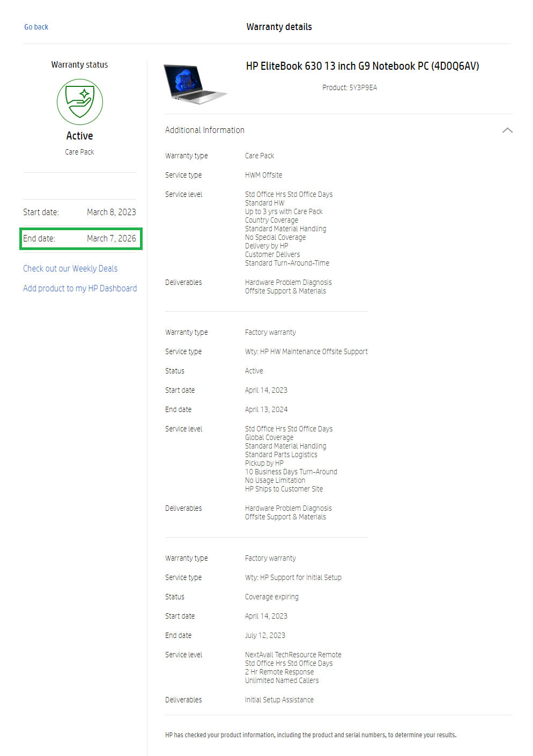Click the Wty: HP Support for Initial Setup text
The image size is (533, 756).
(x=293, y=578)
